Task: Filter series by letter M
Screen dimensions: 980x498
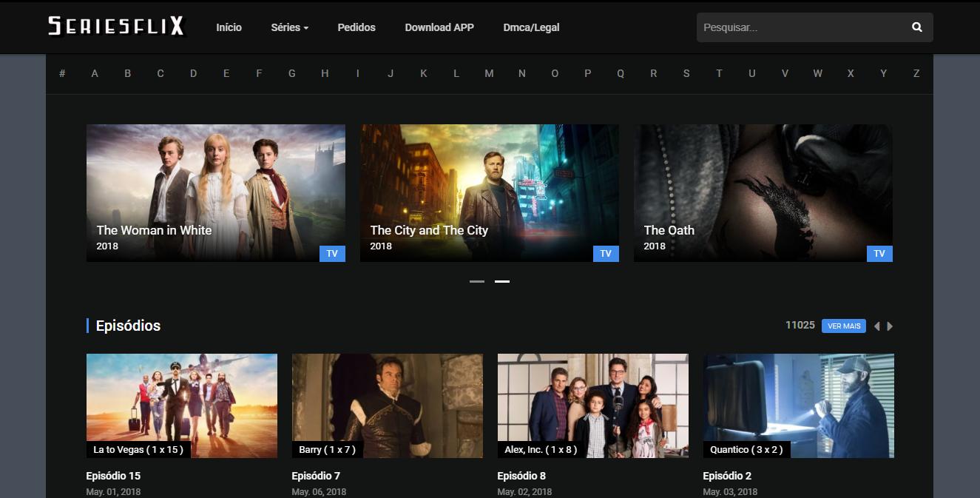Action: (489, 73)
